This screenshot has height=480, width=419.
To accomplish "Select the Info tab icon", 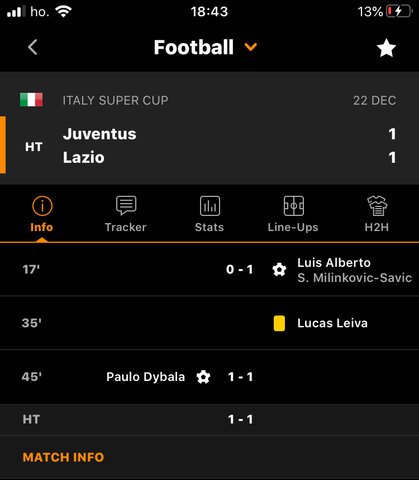I will (x=42, y=206).
